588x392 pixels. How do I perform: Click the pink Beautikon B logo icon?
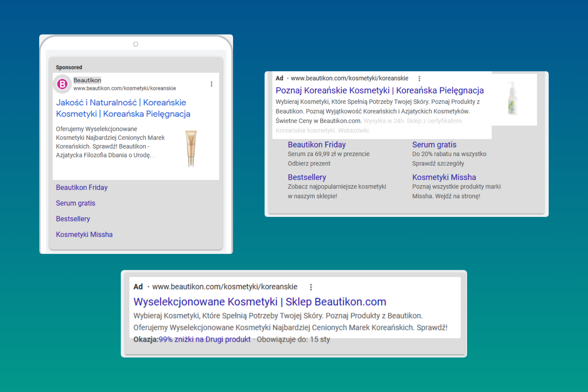tap(62, 84)
